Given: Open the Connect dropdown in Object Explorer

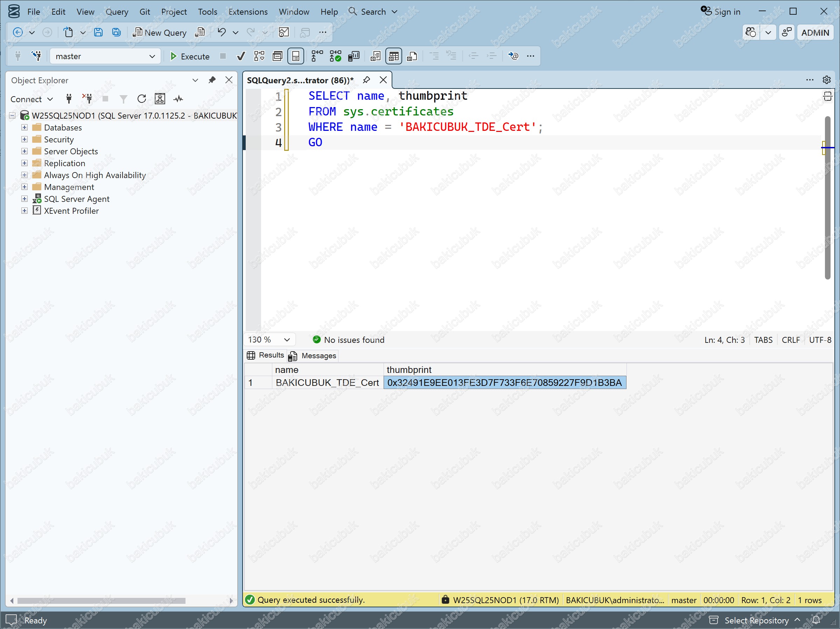Looking at the screenshot, I should coord(31,99).
